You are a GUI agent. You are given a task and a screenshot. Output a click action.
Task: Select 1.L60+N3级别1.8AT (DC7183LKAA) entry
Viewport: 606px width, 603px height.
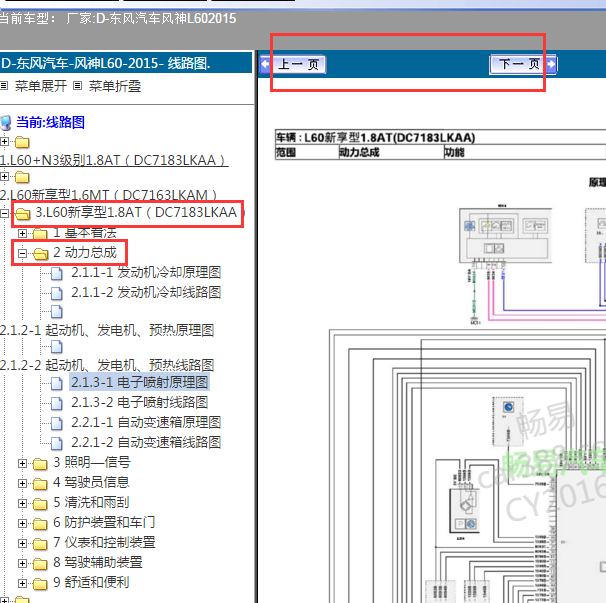(x=114, y=160)
